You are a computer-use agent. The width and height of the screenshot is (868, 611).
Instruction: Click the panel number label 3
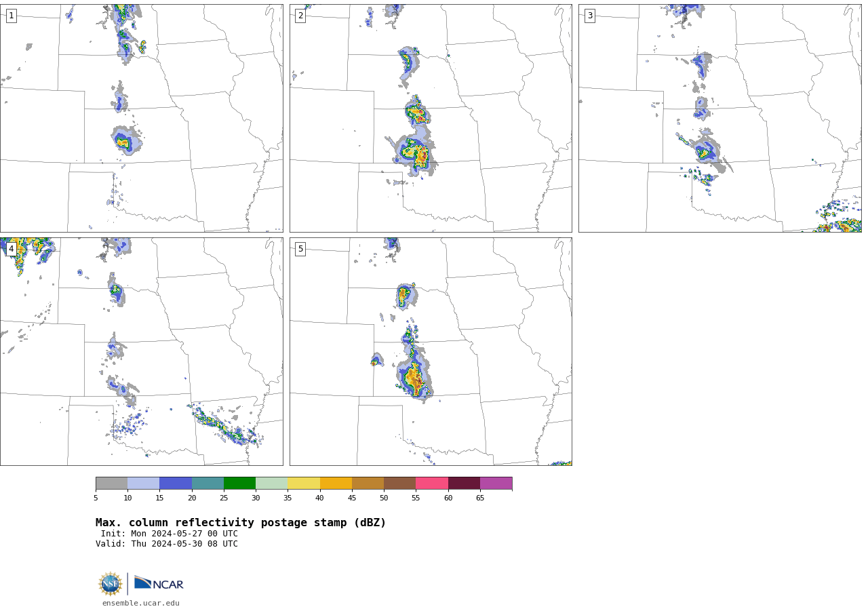(x=589, y=16)
